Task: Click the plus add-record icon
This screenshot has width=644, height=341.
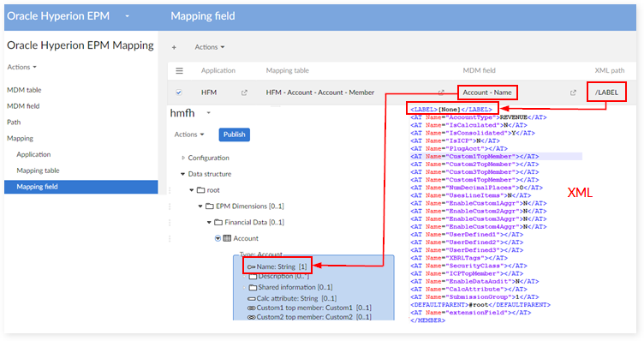Action: 174,47
